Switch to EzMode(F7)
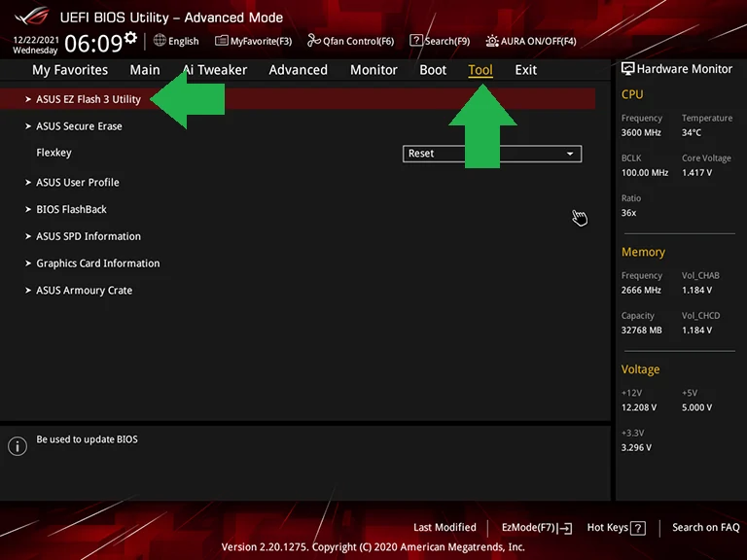The image size is (747, 560). tap(536, 528)
